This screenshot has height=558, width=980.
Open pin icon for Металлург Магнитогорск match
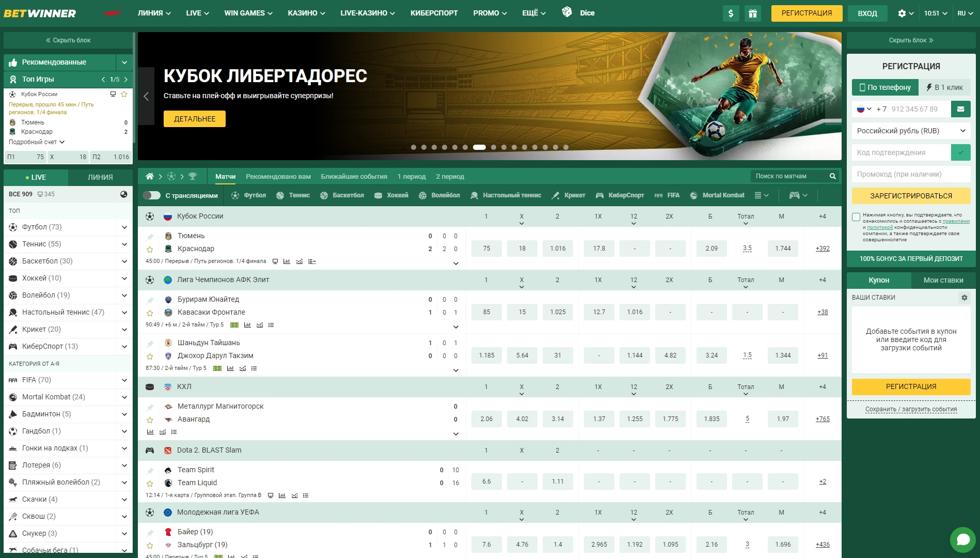click(x=150, y=407)
